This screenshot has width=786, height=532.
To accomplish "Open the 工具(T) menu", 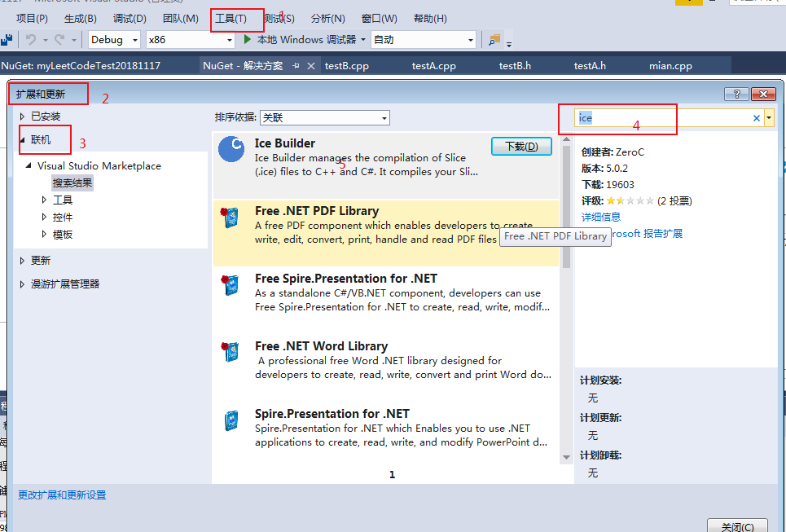I will click(x=231, y=19).
